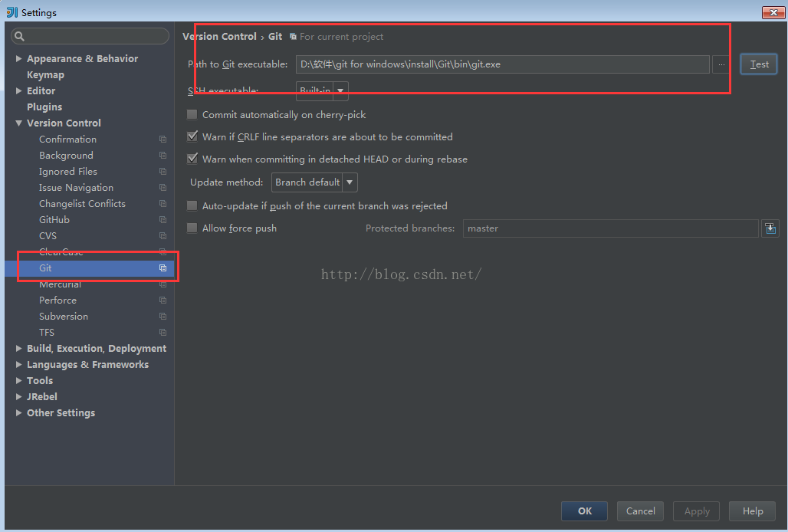The image size is (788, 532).
Task: Enable Commit automatically on cherry-pick
Action: click(x=192, y=115)
